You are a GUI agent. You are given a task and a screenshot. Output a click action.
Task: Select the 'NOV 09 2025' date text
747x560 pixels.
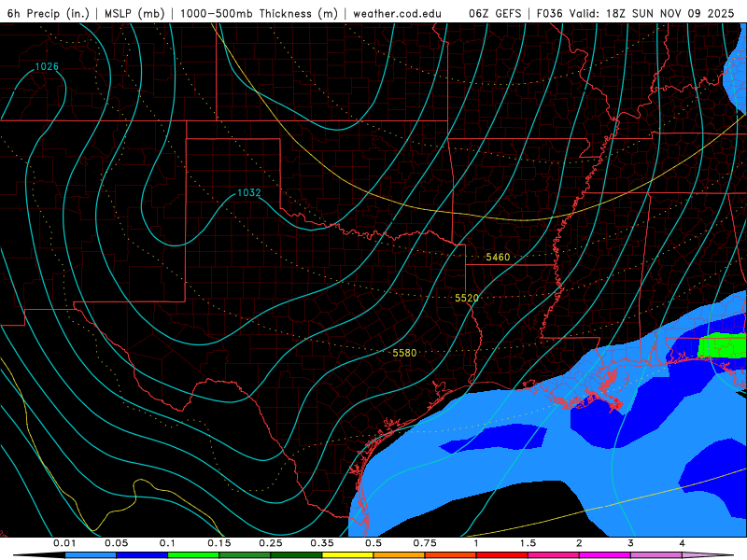click(x=697, y=14)
